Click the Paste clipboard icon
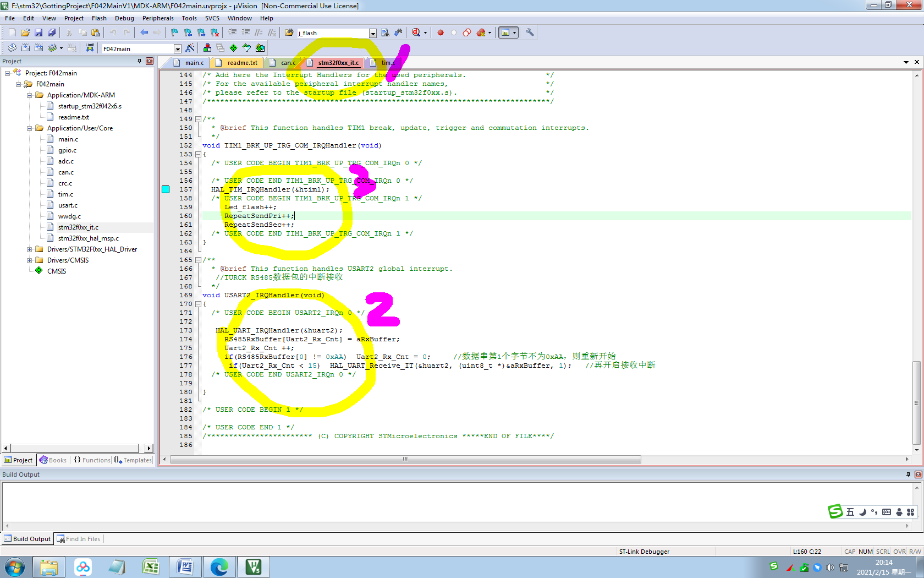The height and width of the screenshot is (578, 924). tap(96, 32)
